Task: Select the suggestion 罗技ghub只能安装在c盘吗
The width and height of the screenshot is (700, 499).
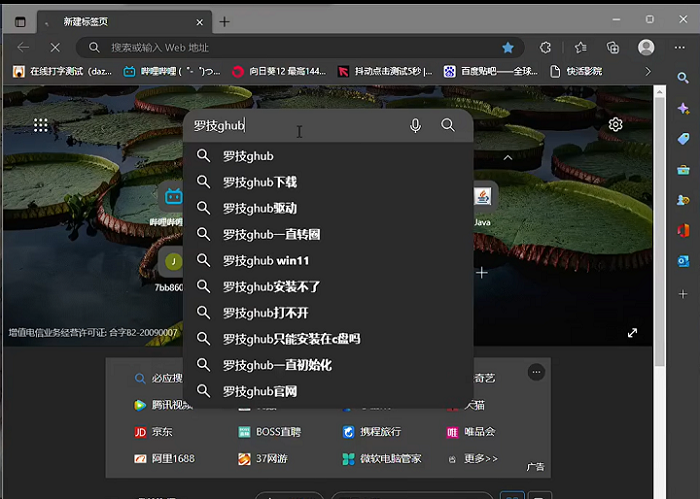Action: 328,339
